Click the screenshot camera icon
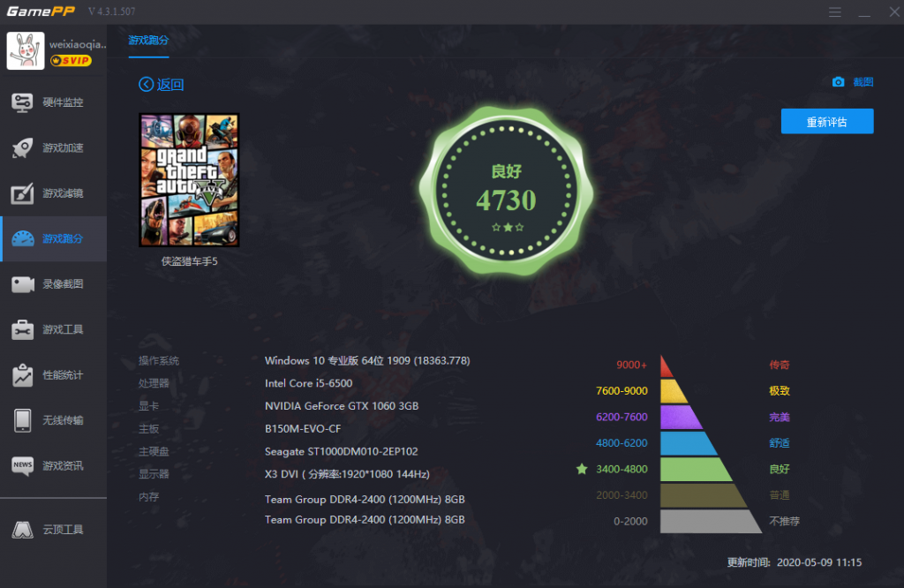Image resolution: width=904 pixels, height=588 pixels. click(839, 82)
